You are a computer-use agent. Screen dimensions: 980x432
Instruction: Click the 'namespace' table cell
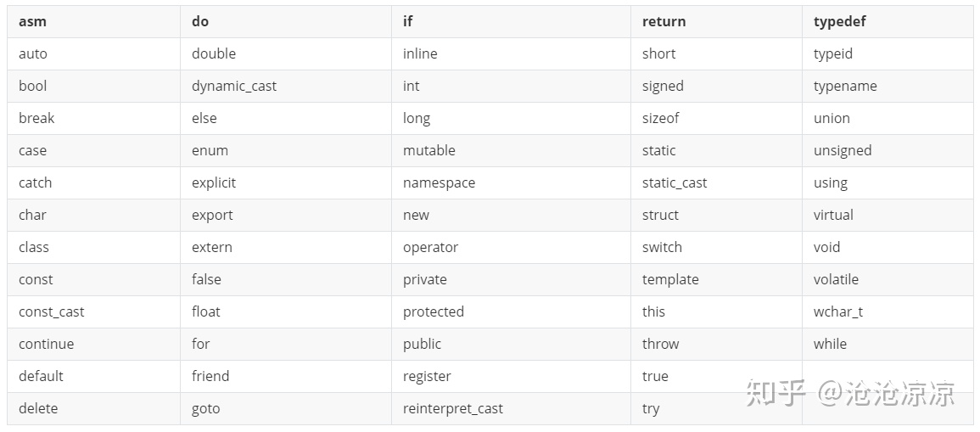pos(439,182)
